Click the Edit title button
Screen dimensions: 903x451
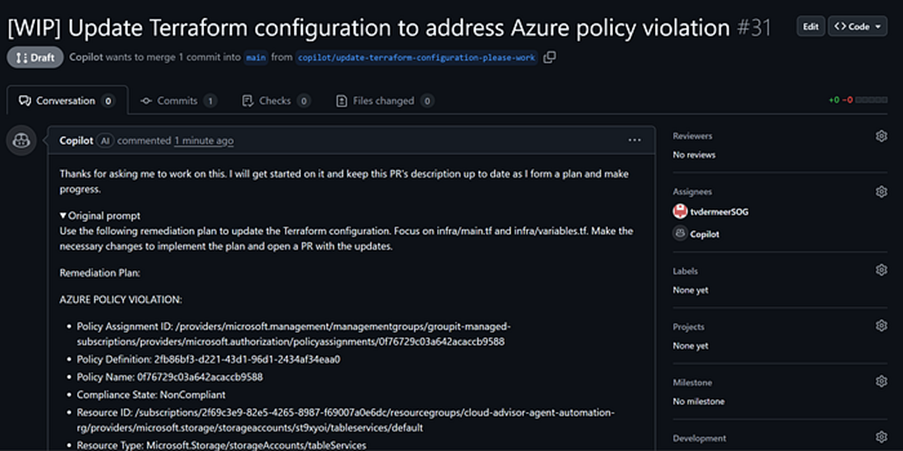point(810,27)
